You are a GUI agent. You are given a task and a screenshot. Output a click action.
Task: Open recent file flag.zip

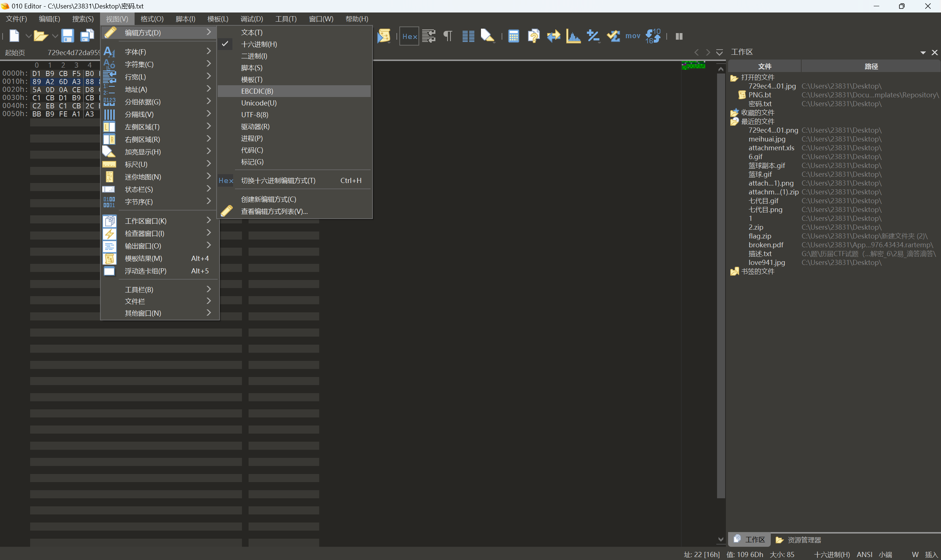pos(760,236)
